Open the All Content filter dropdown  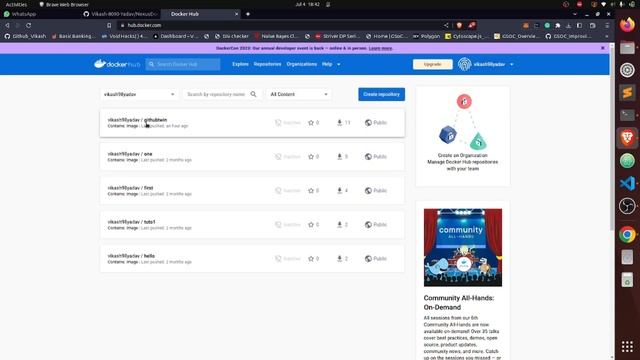pyautogui.click(x=299, y=94)
